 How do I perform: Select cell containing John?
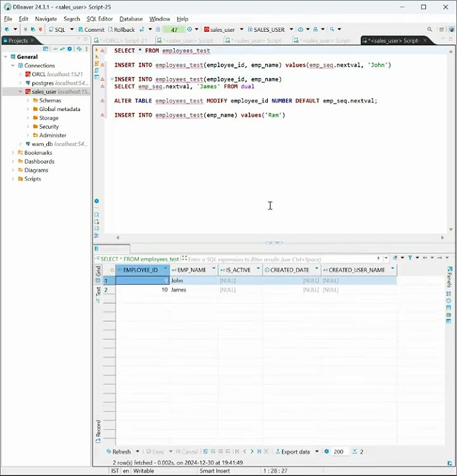[193, 280]
